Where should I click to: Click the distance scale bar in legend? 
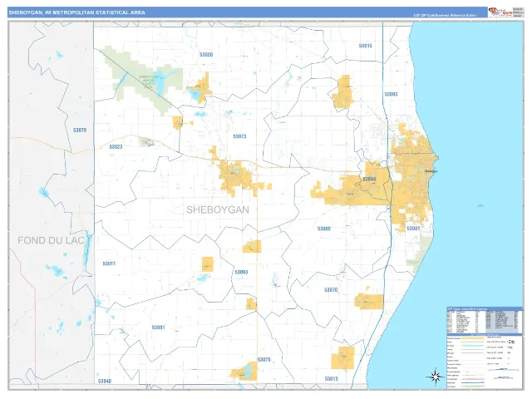pos(503,370)
